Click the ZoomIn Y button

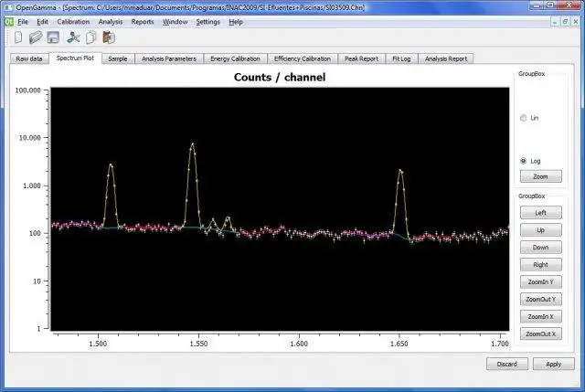(x=540, y=282)
